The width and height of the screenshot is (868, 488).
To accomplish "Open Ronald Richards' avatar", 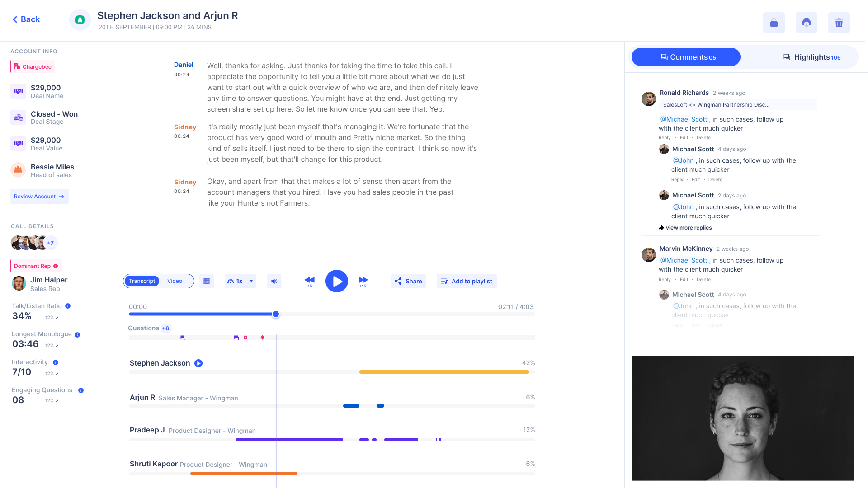I will click(x=649, y=99).
